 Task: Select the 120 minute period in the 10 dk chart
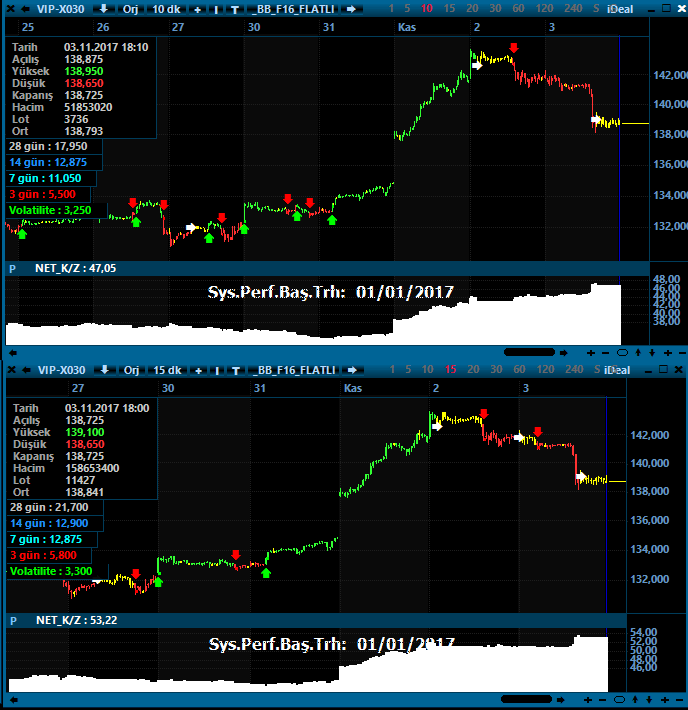(544, 9)
